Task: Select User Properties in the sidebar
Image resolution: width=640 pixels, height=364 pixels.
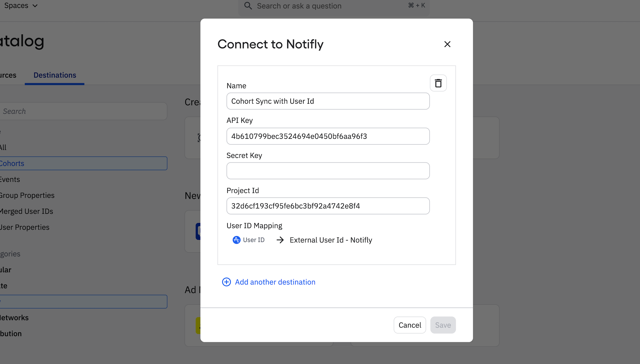Action: (x=24, y=227)
